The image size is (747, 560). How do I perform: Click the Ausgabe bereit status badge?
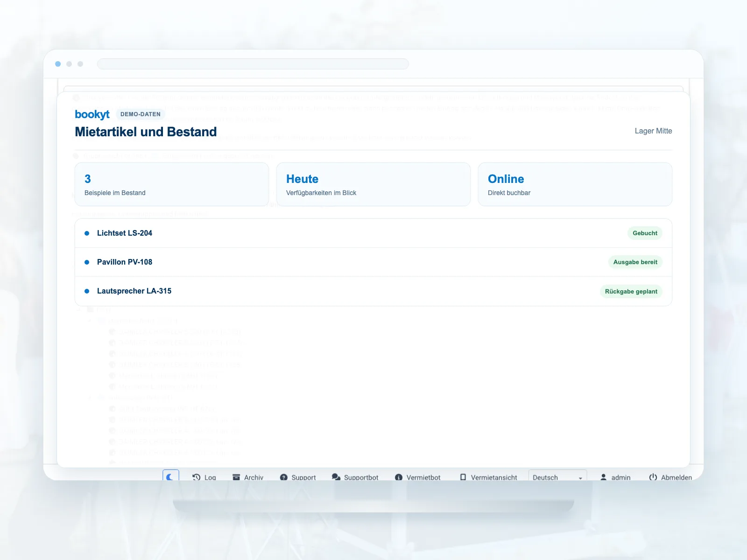tap(635, 262)
